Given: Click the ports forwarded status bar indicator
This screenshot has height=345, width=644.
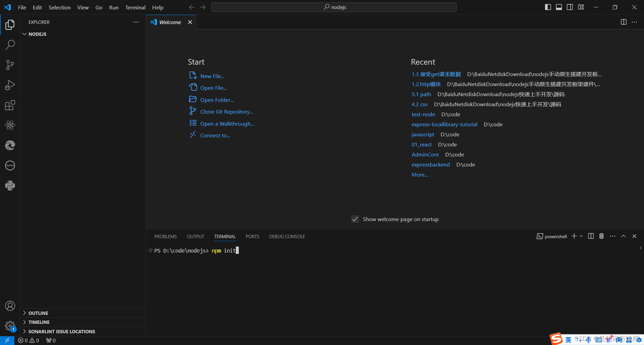Looking at the screenshot, I should click(x=51, y=340).
